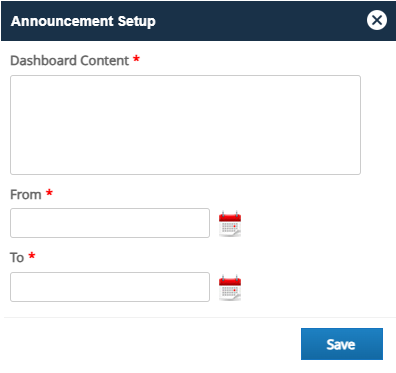Click the red asterisk next to Dashboard Content
This screenshot has height=373, width=396.
(x=136, y=59)
